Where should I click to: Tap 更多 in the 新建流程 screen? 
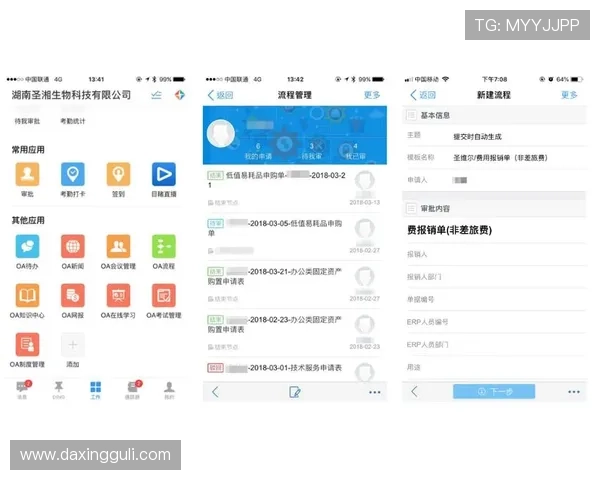point(569,95)
